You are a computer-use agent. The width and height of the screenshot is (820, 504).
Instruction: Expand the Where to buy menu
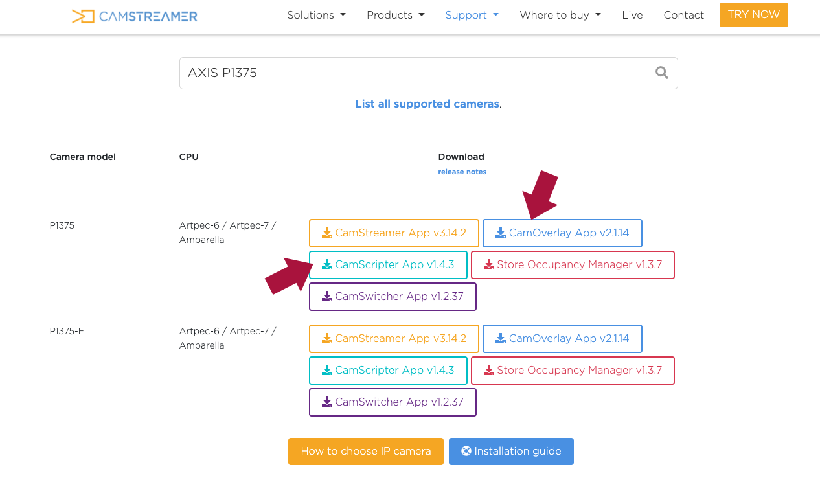point(560,15)
